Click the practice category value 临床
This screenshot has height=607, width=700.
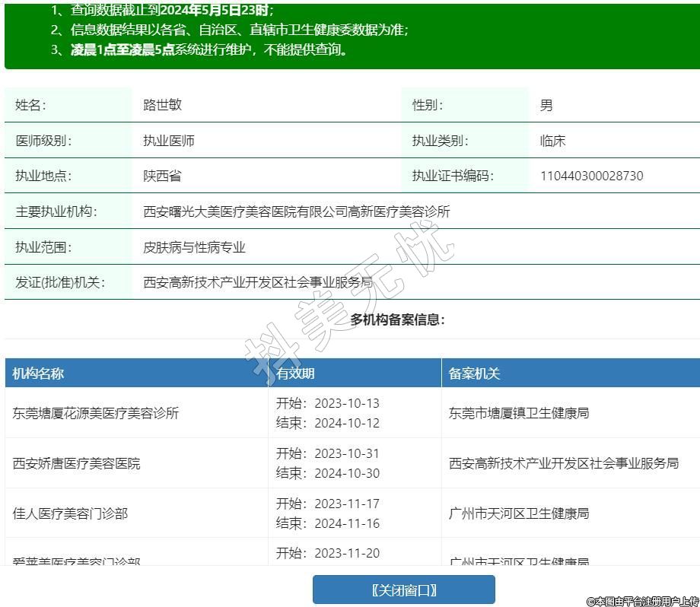point(552,141)
